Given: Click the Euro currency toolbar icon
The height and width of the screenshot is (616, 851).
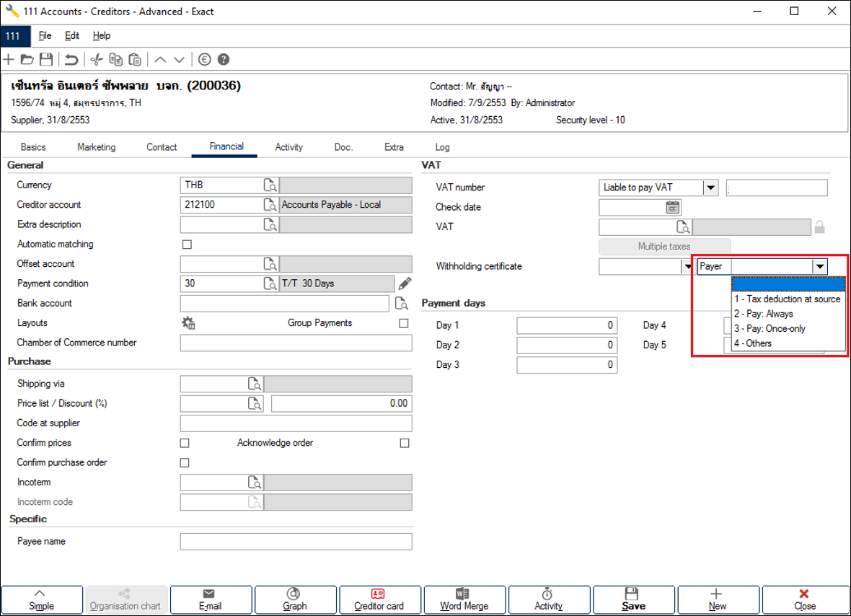Looking at the screenshot, I should [x=205, y=59].
